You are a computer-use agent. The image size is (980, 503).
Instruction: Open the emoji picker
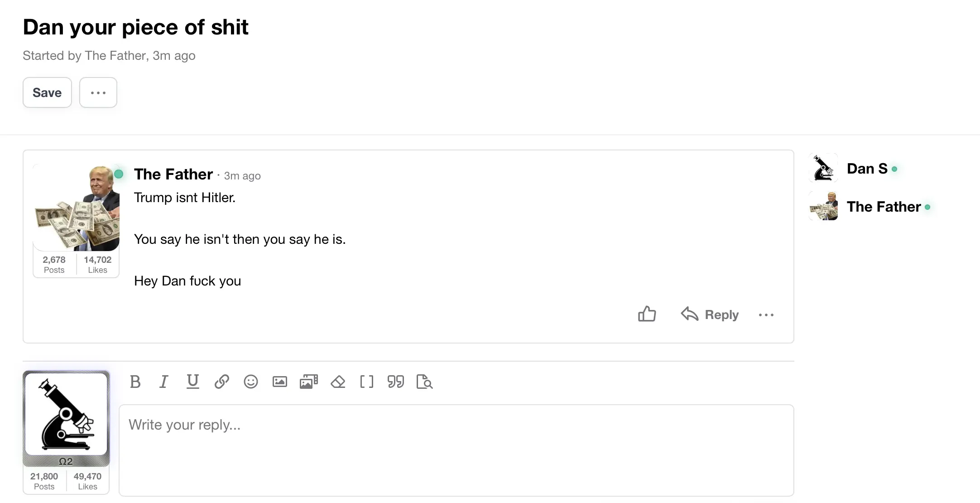[x=251, y=382]
